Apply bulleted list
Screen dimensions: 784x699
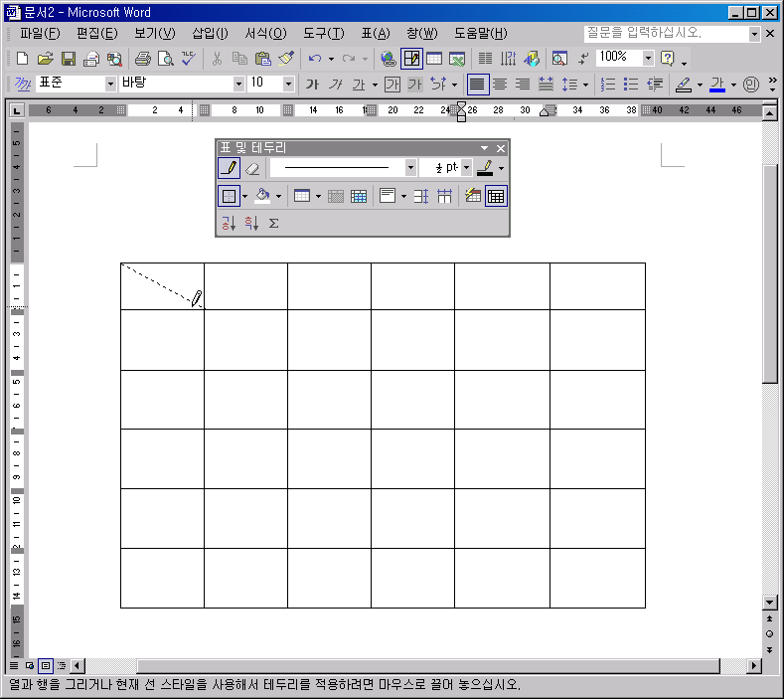(x=631, y=85)
